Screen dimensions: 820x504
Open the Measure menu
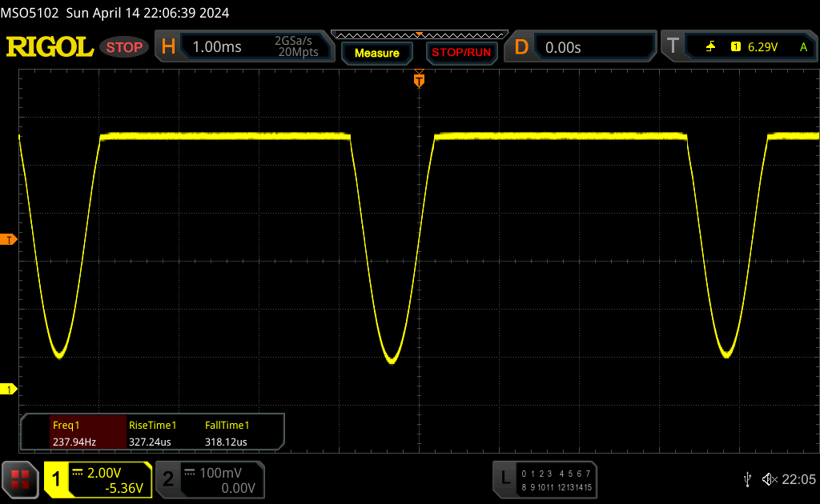pyautogui.click(x=377, y=53)
